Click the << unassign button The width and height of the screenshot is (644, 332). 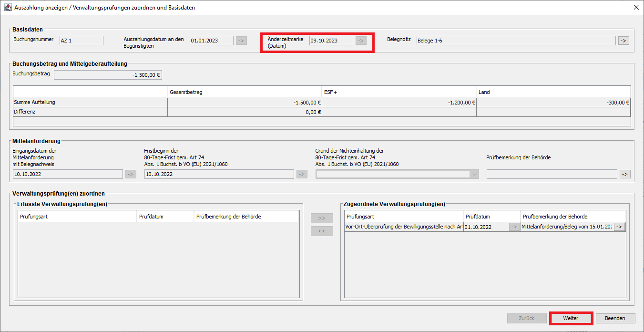[x=322, y=231]
